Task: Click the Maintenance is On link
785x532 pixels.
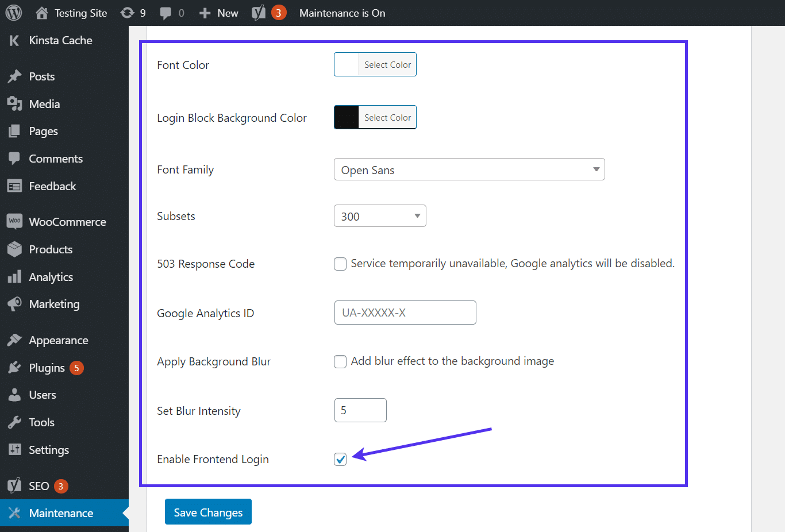Action: click(342, 13)
